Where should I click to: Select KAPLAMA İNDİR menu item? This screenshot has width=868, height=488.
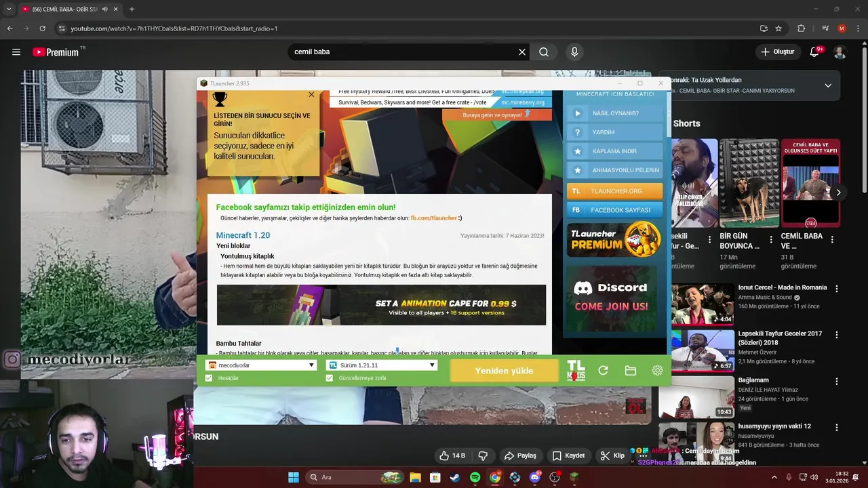coord(614,151)
